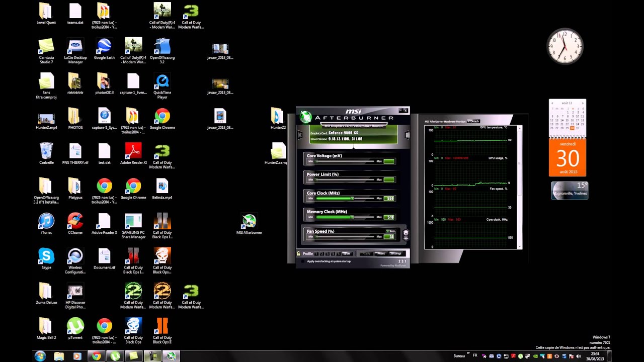This screenshot has width=644, height=362.
Task: Click the Apply button in Afterburner
Action: 366,253
